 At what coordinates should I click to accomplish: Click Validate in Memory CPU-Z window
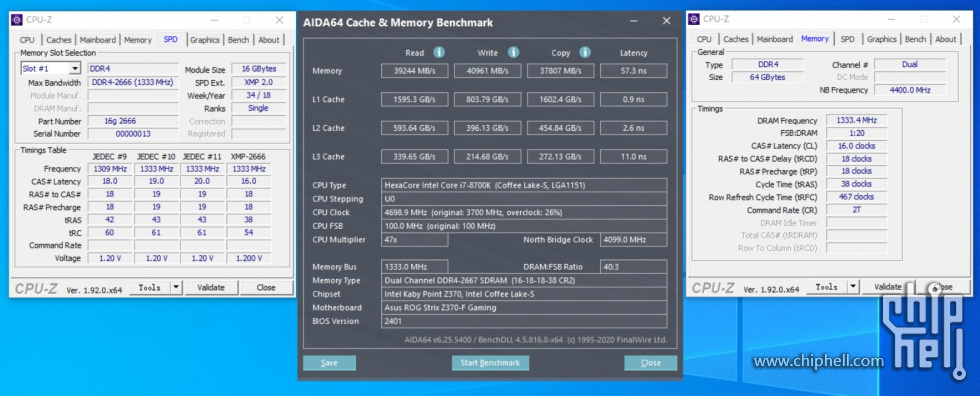pos(888,287)
